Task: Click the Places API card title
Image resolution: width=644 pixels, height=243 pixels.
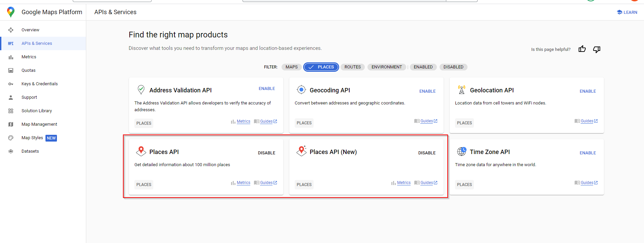Action: (164, 152)
